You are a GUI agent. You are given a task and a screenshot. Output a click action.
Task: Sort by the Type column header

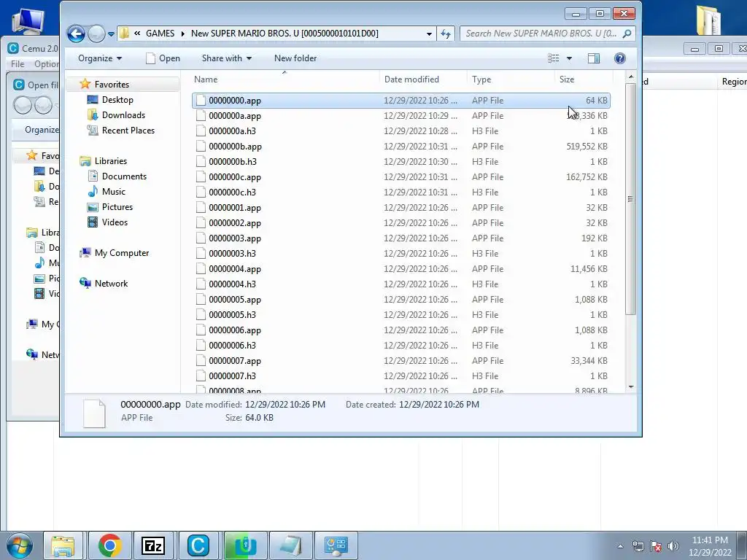(511, 79)
